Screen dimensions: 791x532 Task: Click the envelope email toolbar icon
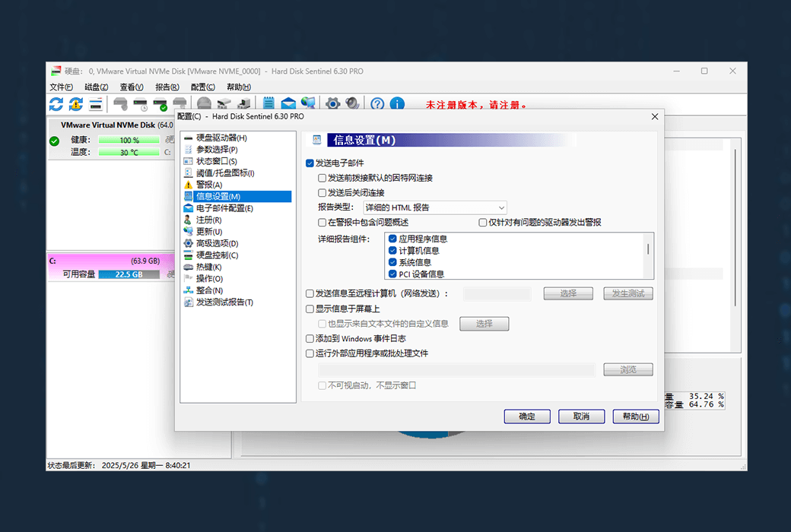(288, 103)
